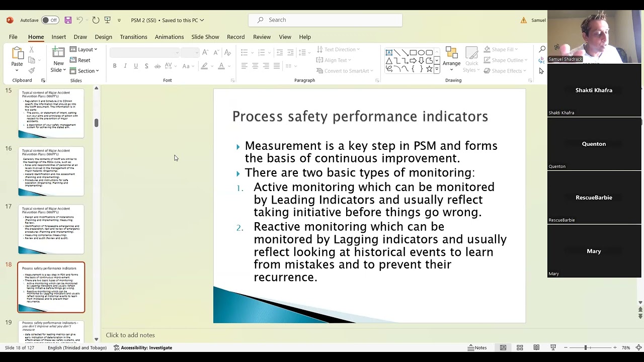Screen dimensions: 644x362
Task: Switch to the Transitions tab
Action: [x=133, y=37]
